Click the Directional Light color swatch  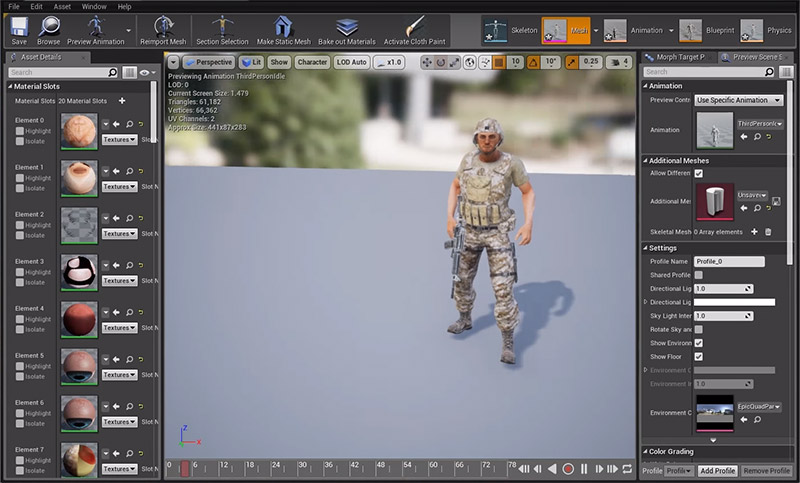pos(734,302)
